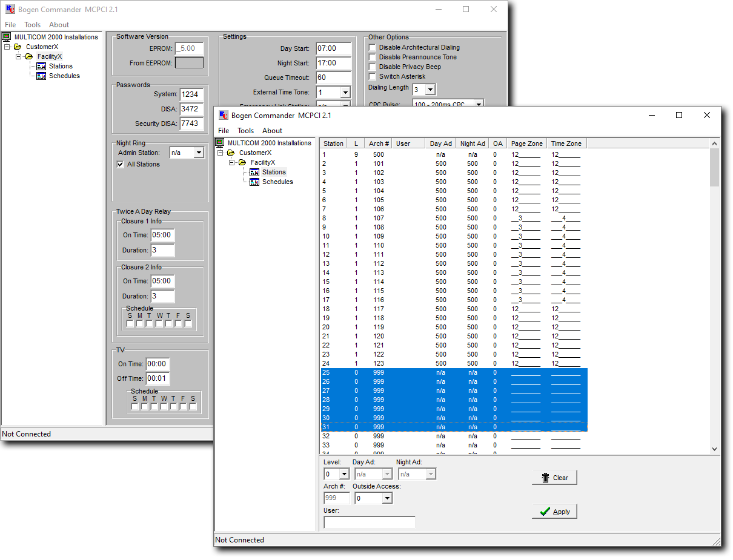The height and width of the screenshot is (560, 733).
Task: Check the Disable Privacy Beep option
Action: [x=373, y=67]
